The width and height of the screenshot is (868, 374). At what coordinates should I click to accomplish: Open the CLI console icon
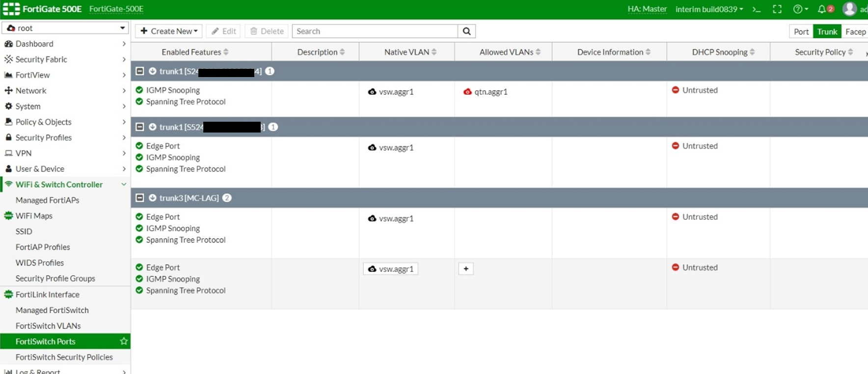pos(757,9)
